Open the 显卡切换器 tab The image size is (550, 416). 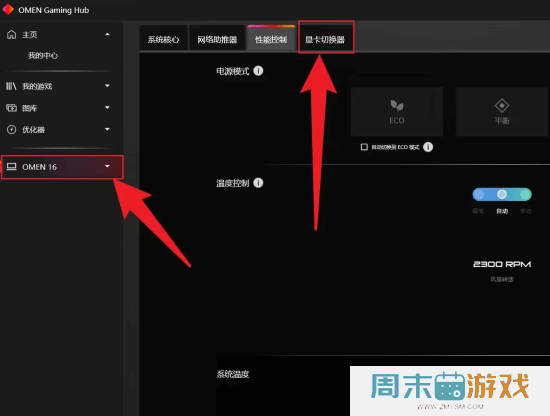tap(326, 37)
